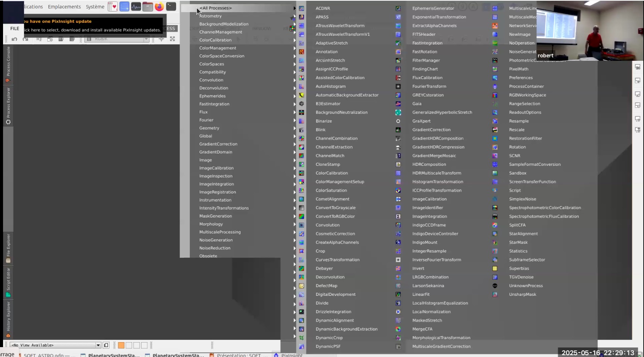Click the Invert process icon
Screen dimensions: 644x357
click(398, 268)
